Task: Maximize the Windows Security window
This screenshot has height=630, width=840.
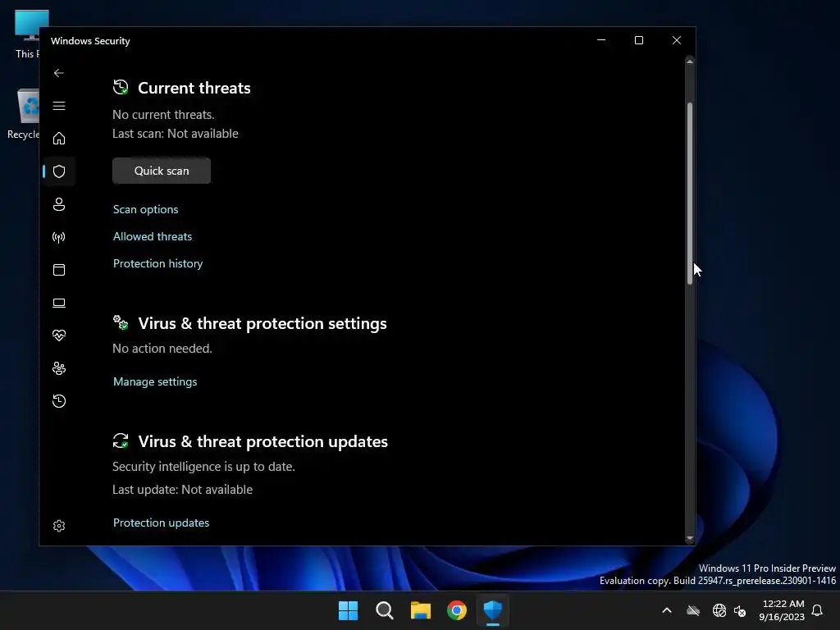Action: [x=638, y=40]
